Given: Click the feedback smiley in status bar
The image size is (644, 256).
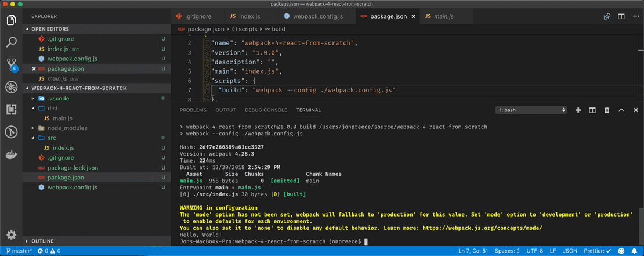Looking at the screenshot, I should (622, 251).
